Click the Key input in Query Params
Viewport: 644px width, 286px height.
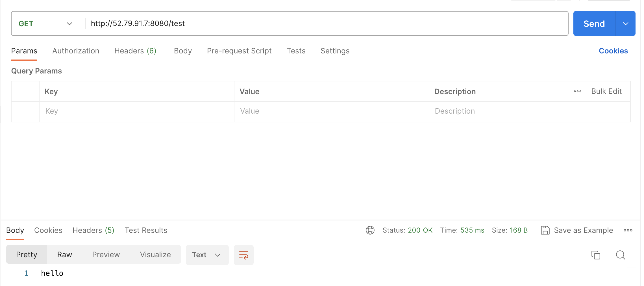tap(137, 111)
